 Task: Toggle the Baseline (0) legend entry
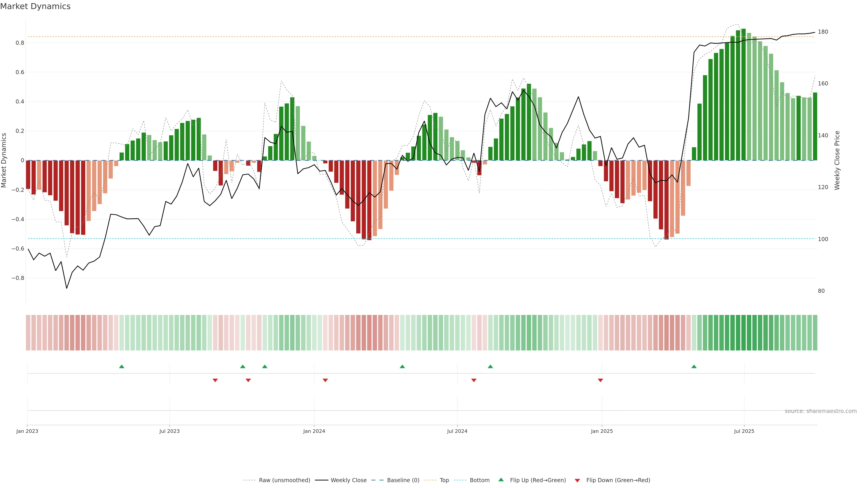[403, 480]
